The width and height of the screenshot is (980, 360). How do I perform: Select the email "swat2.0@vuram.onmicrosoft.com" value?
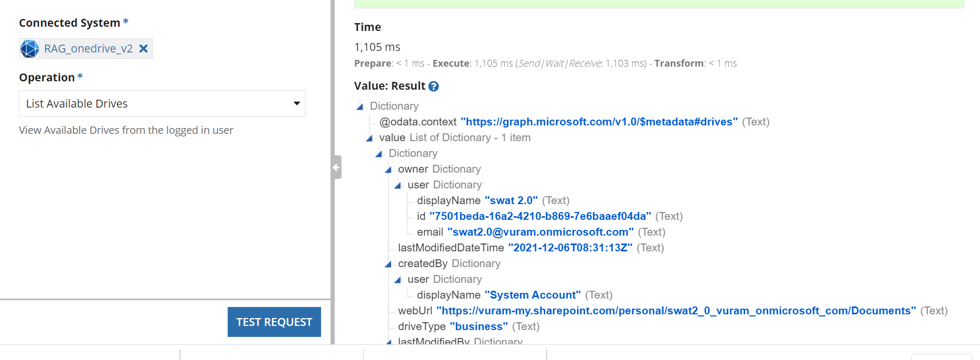540,232
